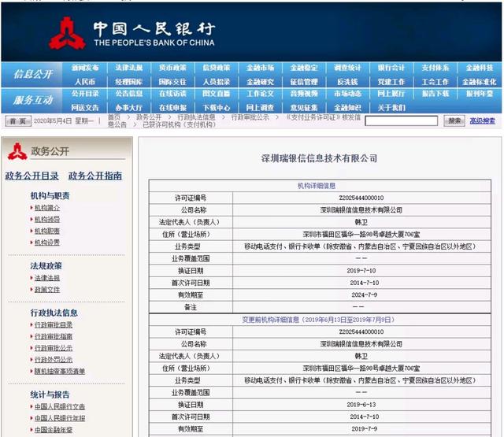Select 在线访谈 navigation item
Image resolution: width=504 pixels, height=437 pixels.
172,94
